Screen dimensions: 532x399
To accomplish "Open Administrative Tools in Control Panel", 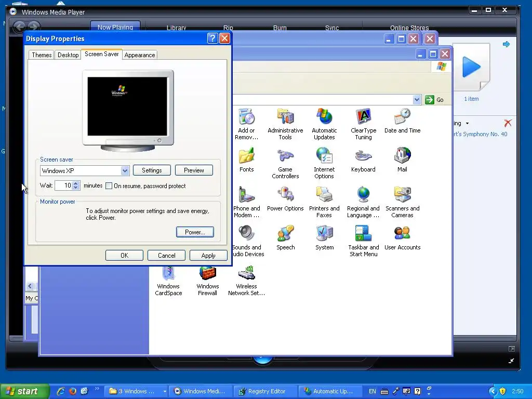I will (x=285, y=124).
